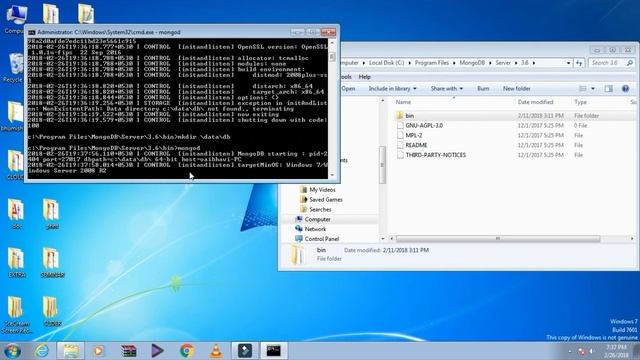
Task: Click Server in the address breadcrumb
Action: [503, 63]
